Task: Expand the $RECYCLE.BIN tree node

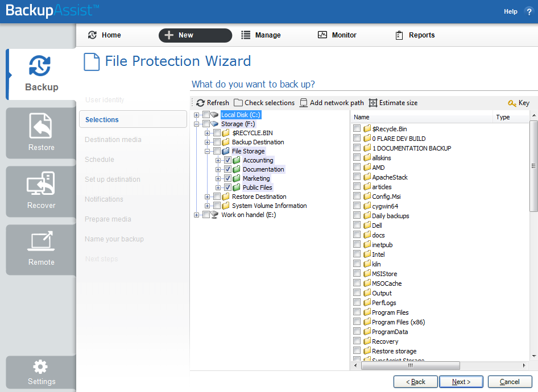Action: (207, 133)
